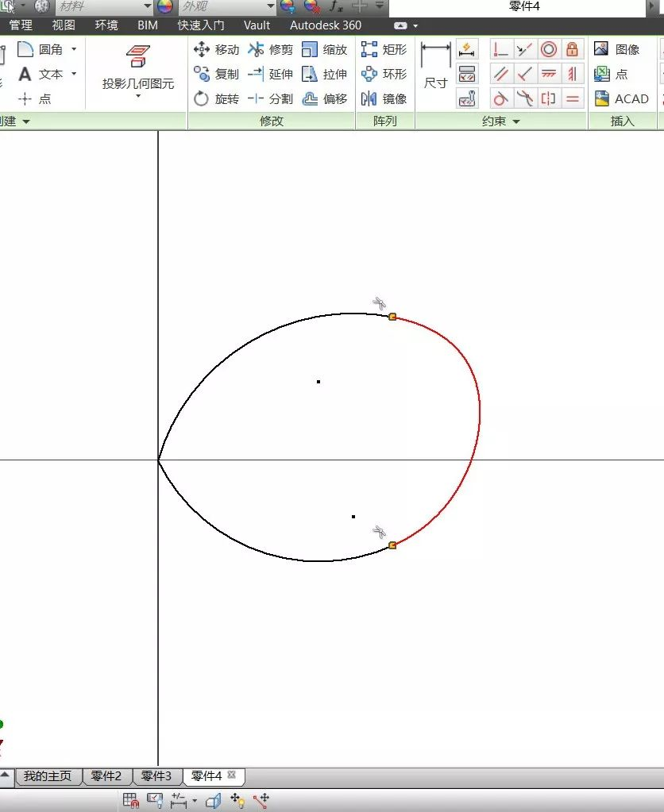
Task: Open the Vault ribbon tab
Action: [x=257, y=25]
